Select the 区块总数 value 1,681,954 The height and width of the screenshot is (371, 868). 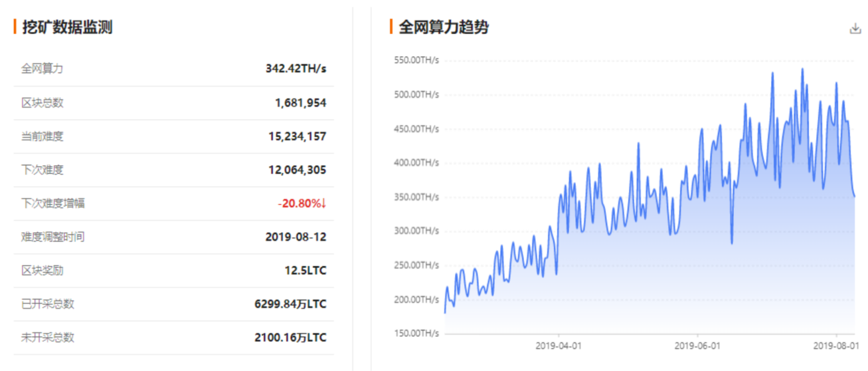pyautogui.click(x=300, y=103)
